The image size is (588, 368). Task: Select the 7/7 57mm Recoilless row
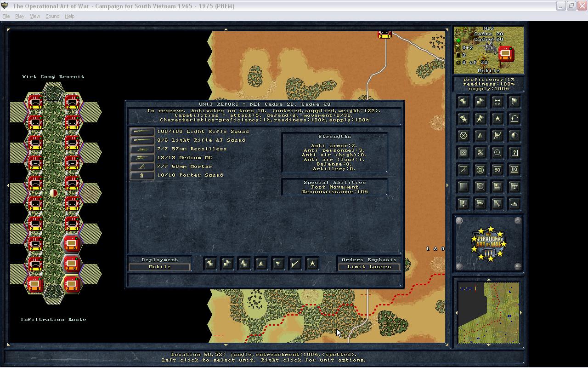click(179, 149)
